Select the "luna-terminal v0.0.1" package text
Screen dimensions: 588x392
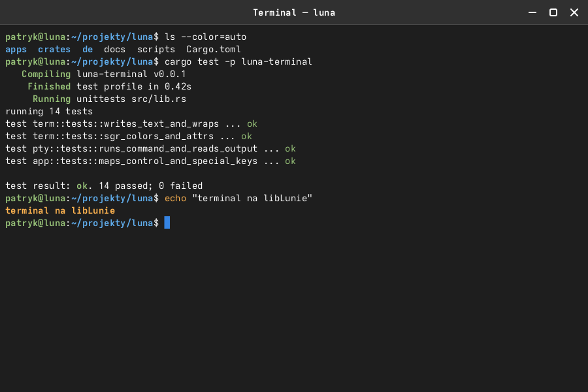pyautogui.click(x=131, y=74)
